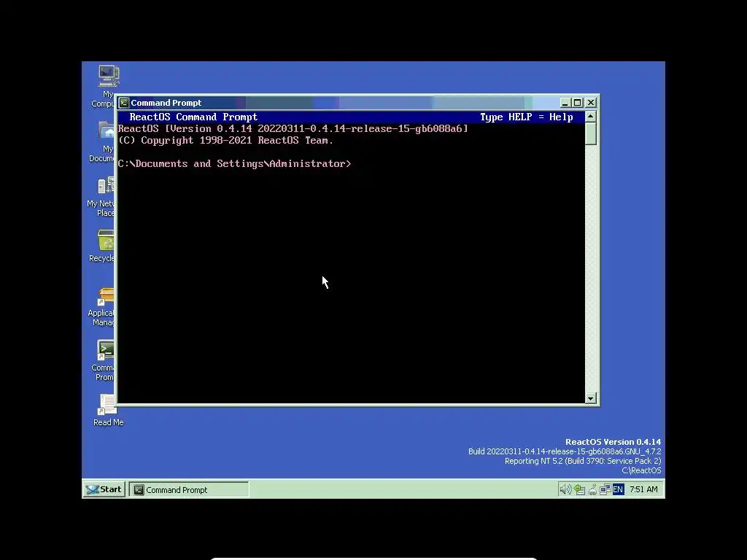Click the safely remove hardware tray icon
747x560 pixels.
point(592,489)
